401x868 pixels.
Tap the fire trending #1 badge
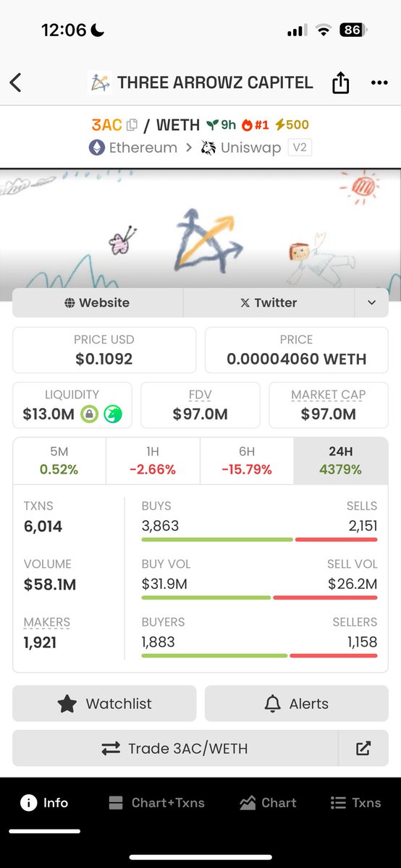255,125
